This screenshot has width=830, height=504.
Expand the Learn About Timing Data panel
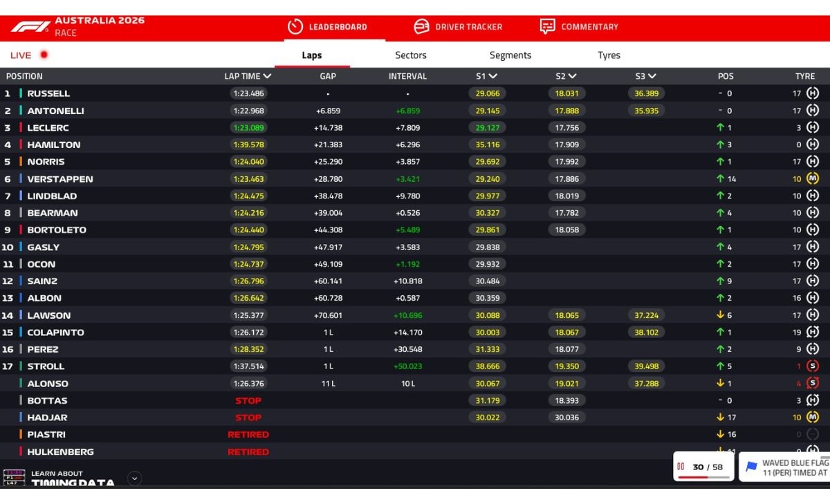pyautogui.click(x=135, y=478)
